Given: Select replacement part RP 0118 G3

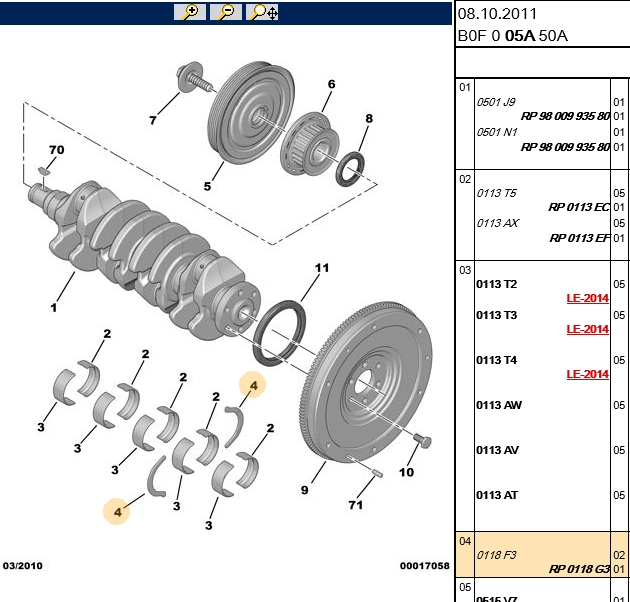Looking at the screenshot, I should pyautogui.click(x=579, y=569).
